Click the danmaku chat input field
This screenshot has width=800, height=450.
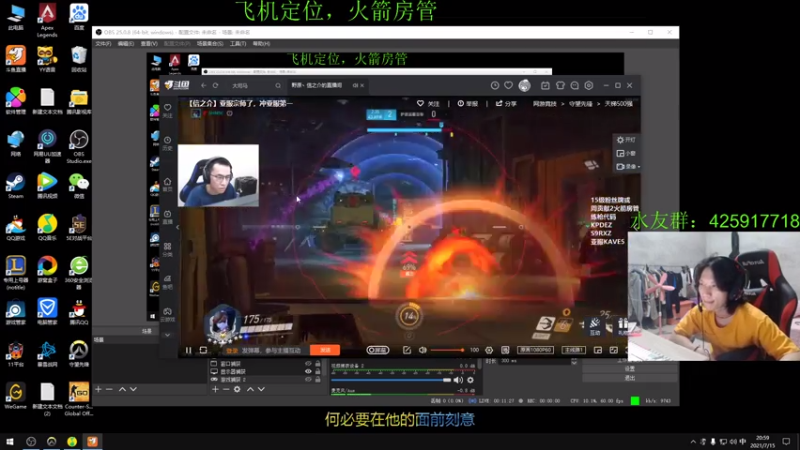click(x=270, y=351)
